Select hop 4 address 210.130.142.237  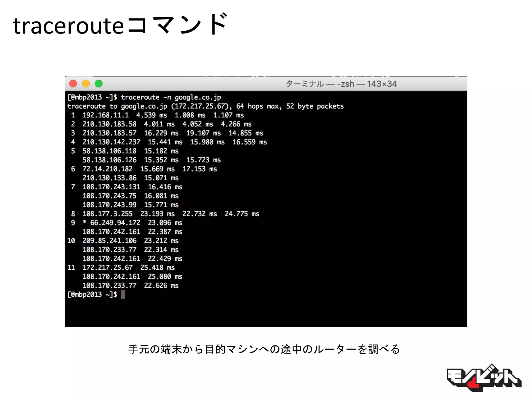(x=111, y=142)
